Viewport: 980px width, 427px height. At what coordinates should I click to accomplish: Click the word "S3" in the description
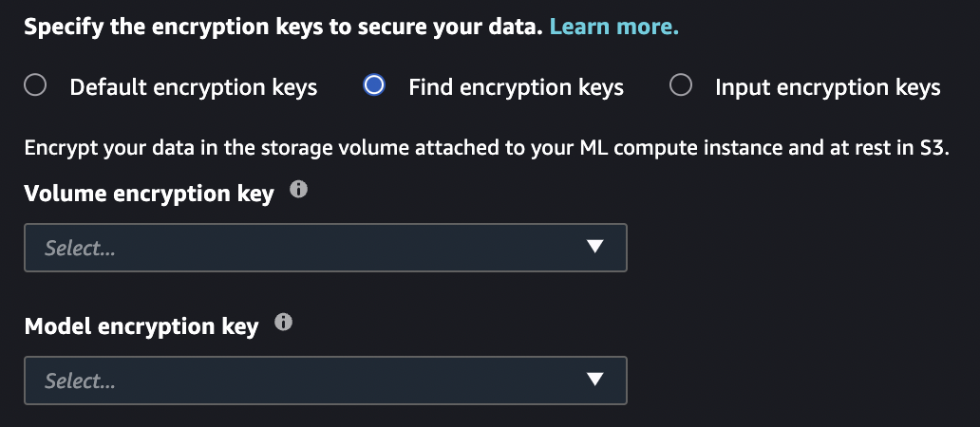tap(934, 149)
